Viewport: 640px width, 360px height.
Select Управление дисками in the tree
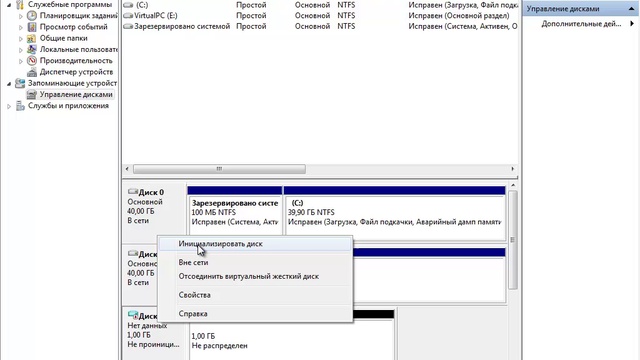point(76,95)
